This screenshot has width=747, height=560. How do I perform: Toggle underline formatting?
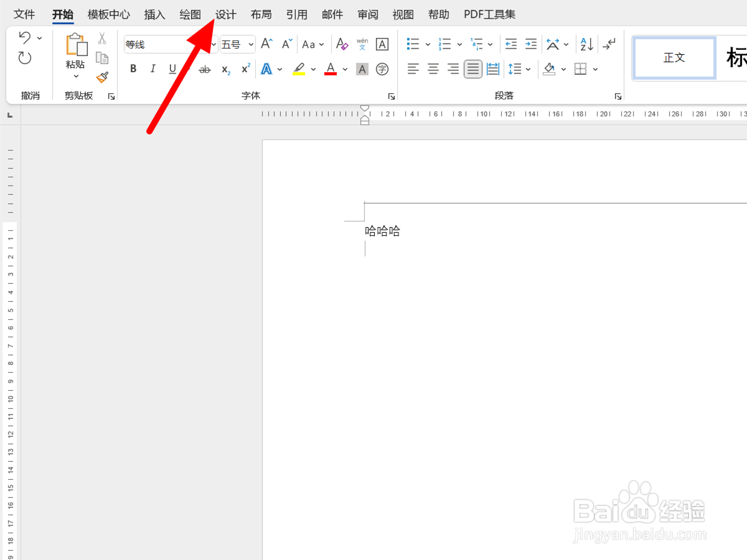tap(172, 69)
